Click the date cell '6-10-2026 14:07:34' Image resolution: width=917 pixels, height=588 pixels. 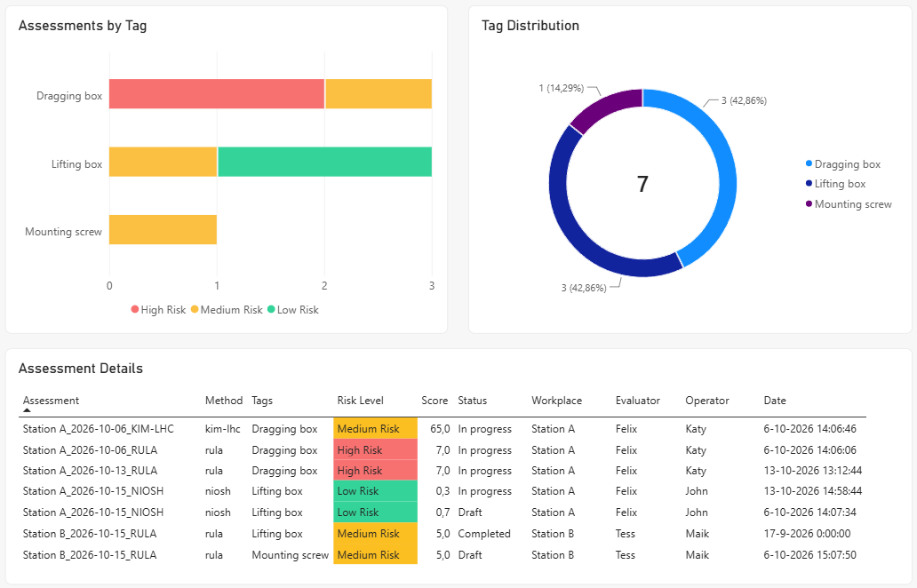810,512
